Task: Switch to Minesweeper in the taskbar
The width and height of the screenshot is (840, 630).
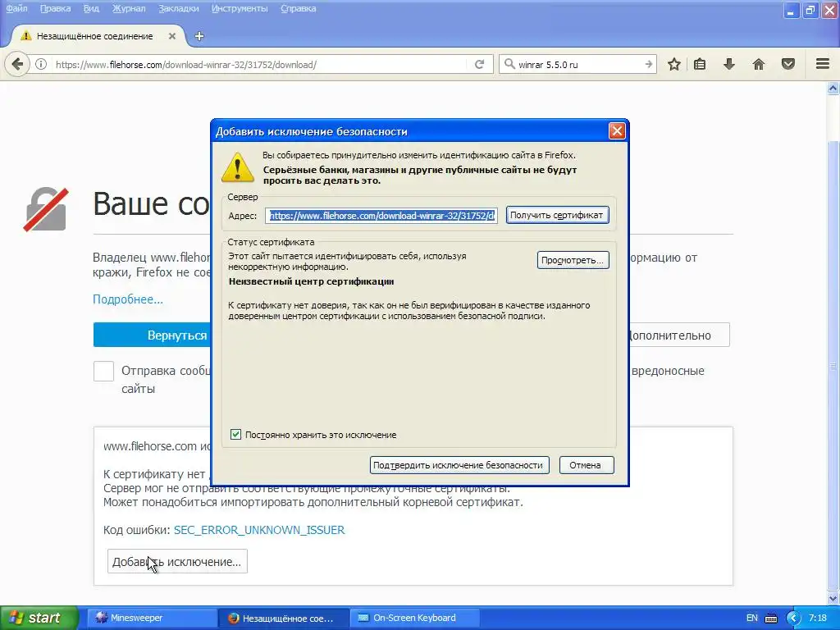Action: pos(152,618)
